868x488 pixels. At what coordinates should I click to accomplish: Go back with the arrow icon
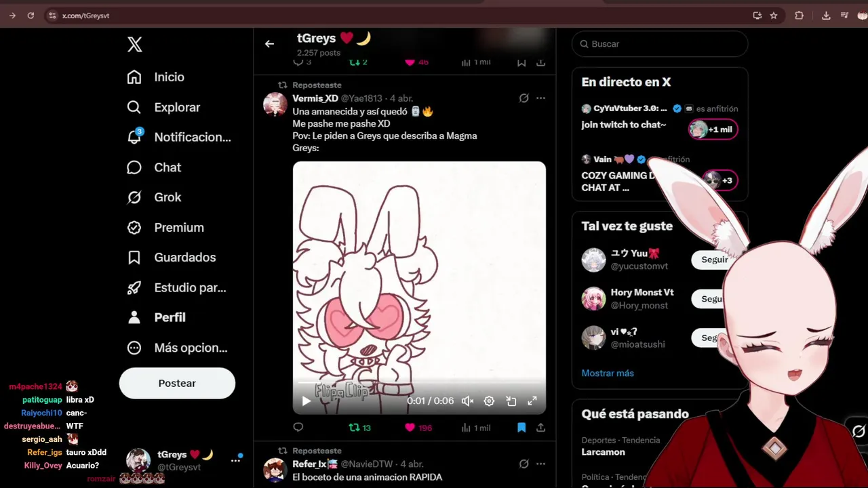coord(269,44)
